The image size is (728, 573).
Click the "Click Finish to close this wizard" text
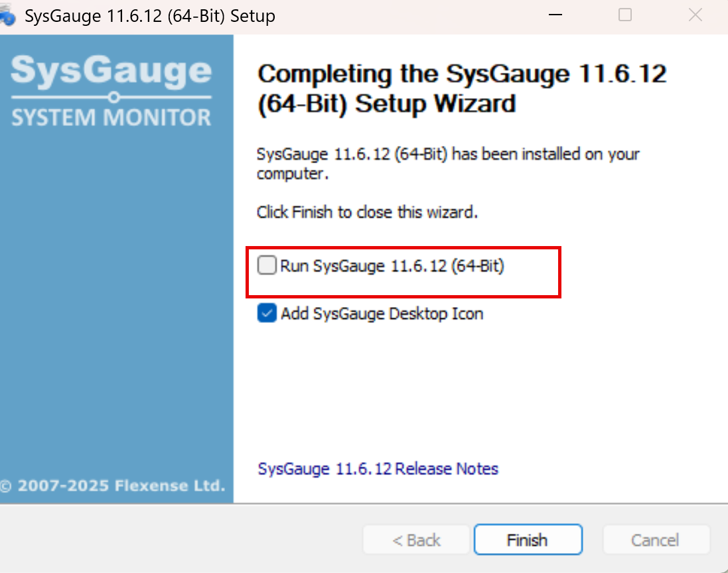368,213
